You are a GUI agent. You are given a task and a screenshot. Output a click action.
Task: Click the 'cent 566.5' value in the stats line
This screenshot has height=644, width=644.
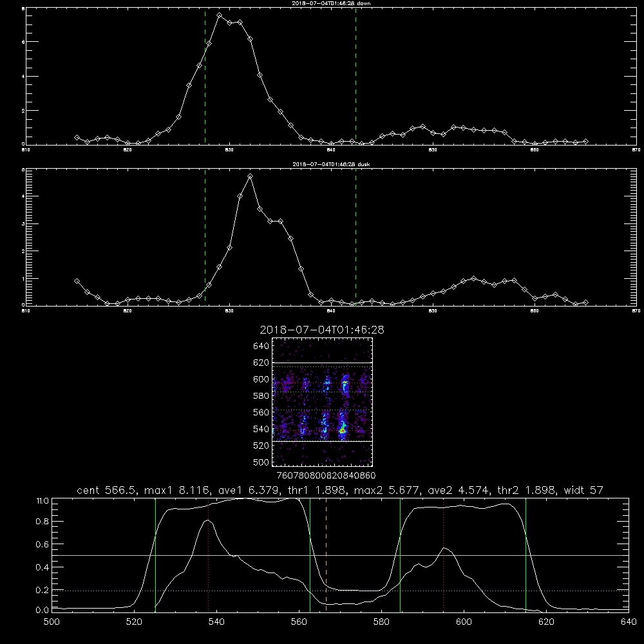click(106, 490)
